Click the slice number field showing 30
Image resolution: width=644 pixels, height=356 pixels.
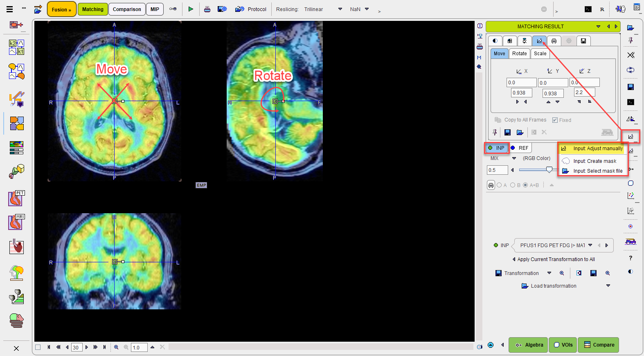coord(77,347)
